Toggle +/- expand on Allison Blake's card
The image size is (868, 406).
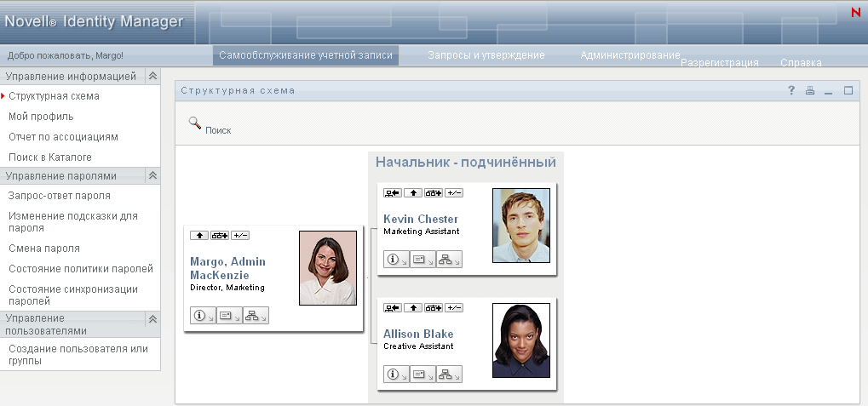click(x=454, y=308)
